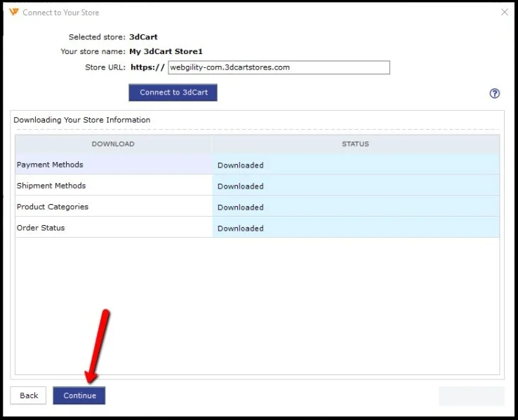Select the DOWNLOAD column header
This screenshot has height=420, width=518.
click(x=113, y=144)
